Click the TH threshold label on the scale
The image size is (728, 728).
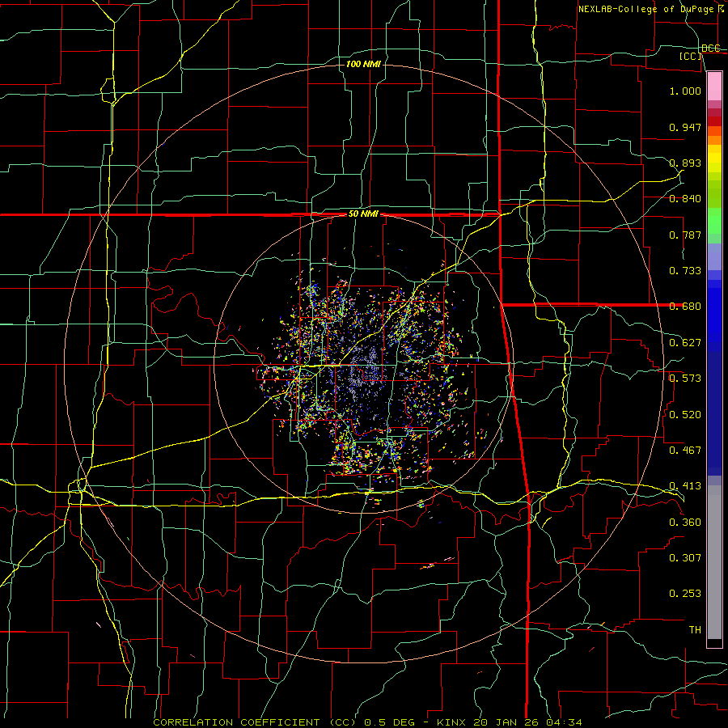click(695, 630)
